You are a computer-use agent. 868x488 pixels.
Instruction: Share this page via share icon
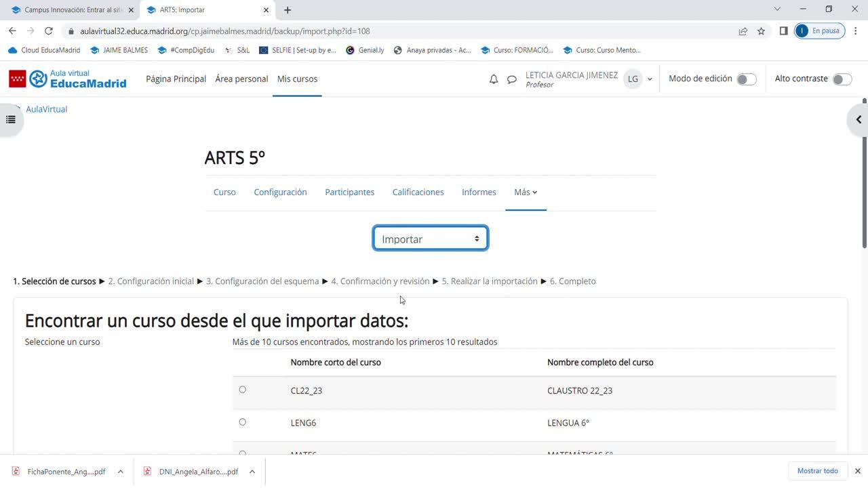click(x=743, y=31)
